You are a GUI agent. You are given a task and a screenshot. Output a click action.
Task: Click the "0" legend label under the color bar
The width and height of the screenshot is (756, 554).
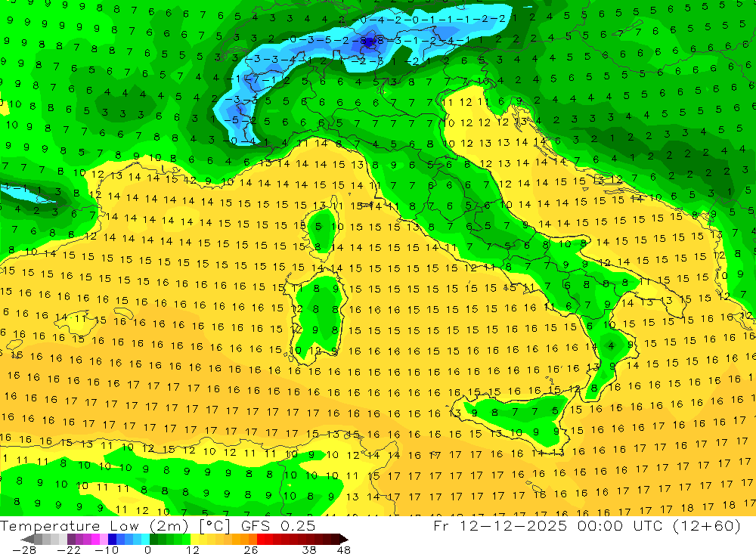[148, 550]
